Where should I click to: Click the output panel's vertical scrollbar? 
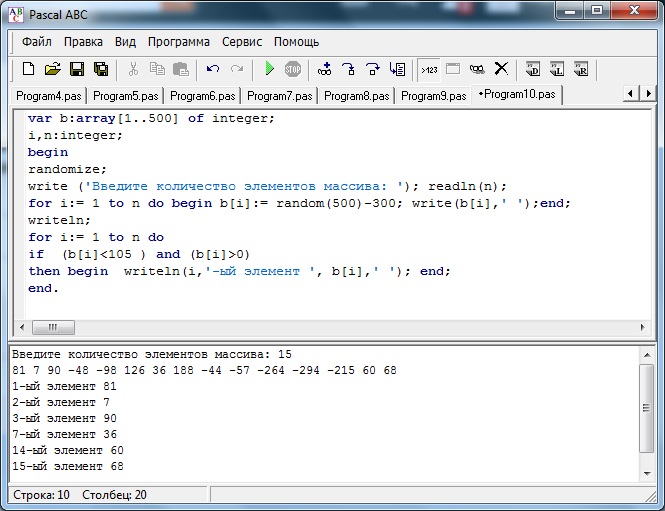pyautogui.click(x=649, y=410)
